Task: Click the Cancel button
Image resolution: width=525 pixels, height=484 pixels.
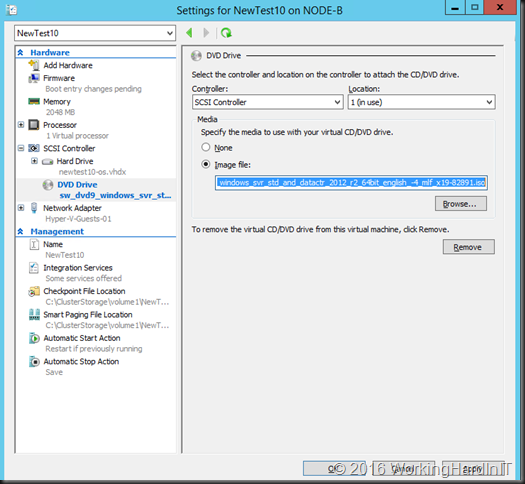Action: [x=403, y=469]
